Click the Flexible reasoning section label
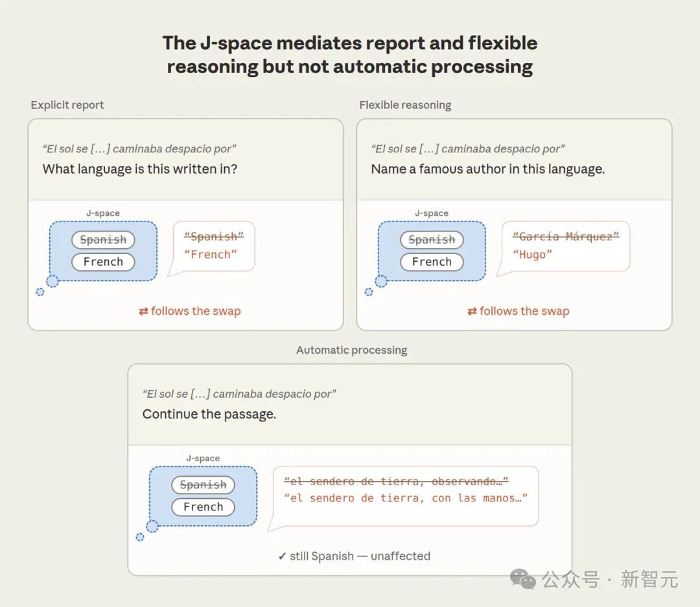This screenshot has width=700, height=607. tap(405, 106)
